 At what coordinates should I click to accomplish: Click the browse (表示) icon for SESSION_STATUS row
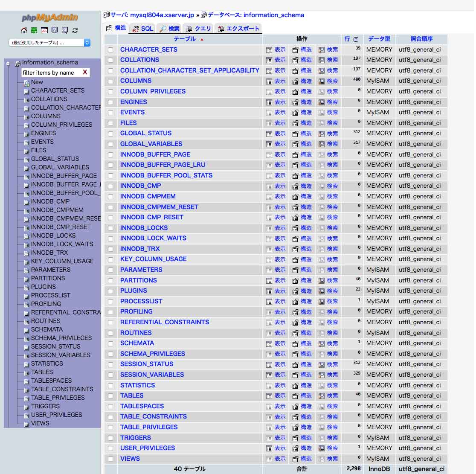pos(269,365)
